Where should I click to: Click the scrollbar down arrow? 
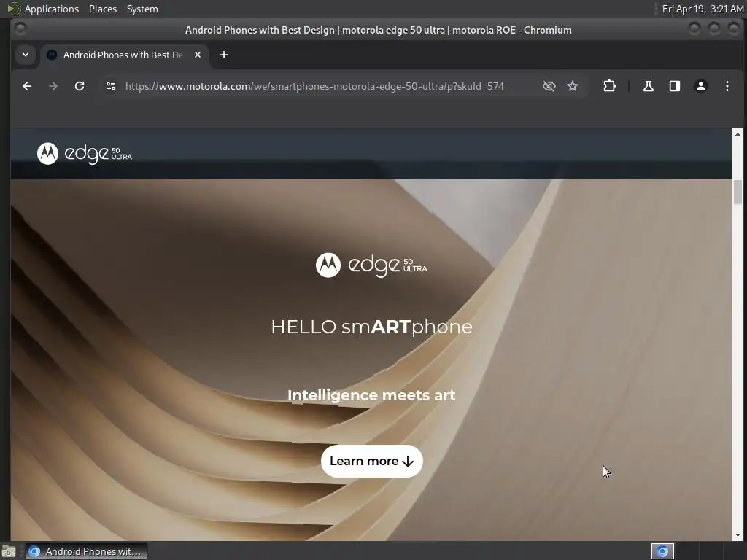tap(738, 535)
